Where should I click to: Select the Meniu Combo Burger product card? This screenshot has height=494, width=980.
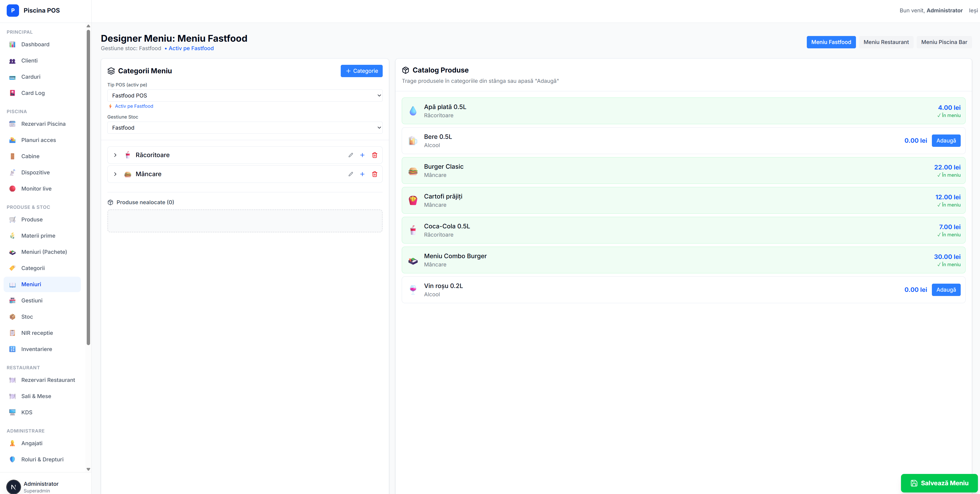coord(683,260)
